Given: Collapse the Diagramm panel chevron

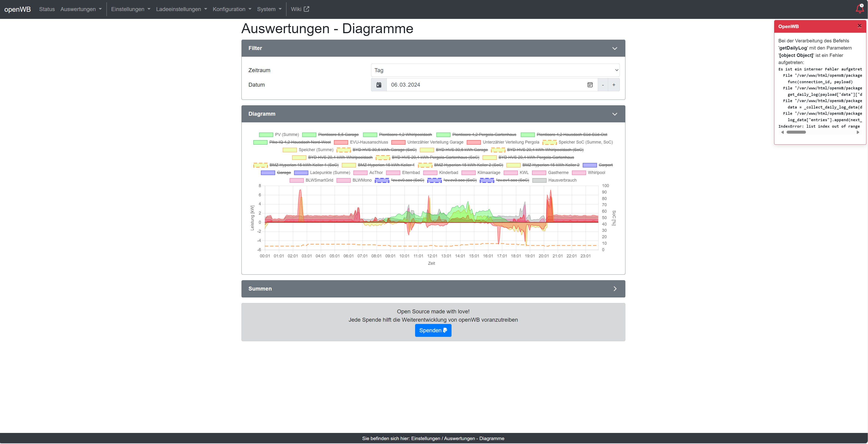Looking at the screenshot, I should coord(615,114).
